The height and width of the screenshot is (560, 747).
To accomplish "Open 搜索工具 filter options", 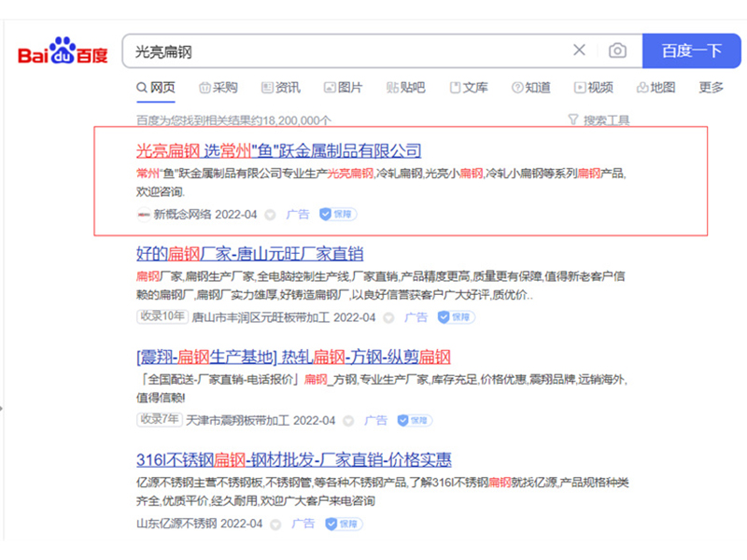I will 599,120.
